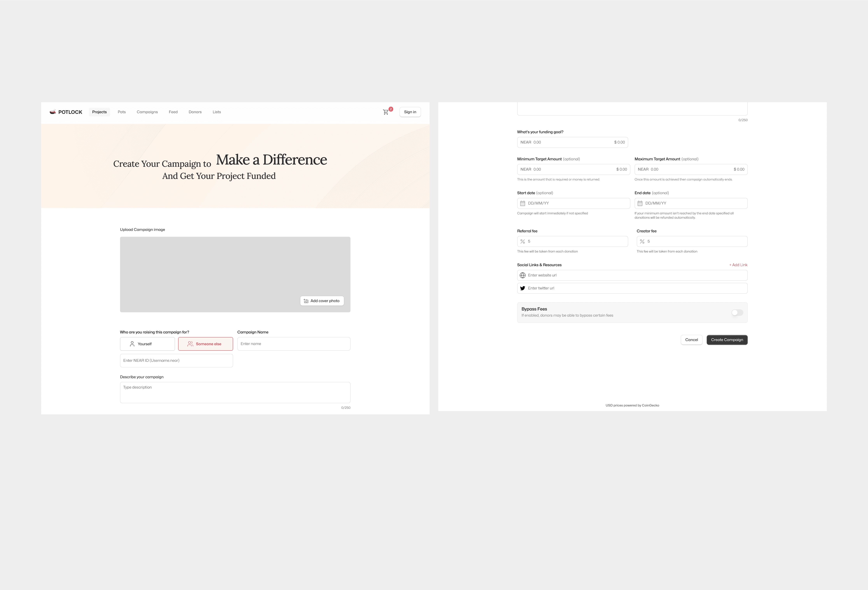
Task: Open the shopping cart with 2 items
Action: pos(385,112)
